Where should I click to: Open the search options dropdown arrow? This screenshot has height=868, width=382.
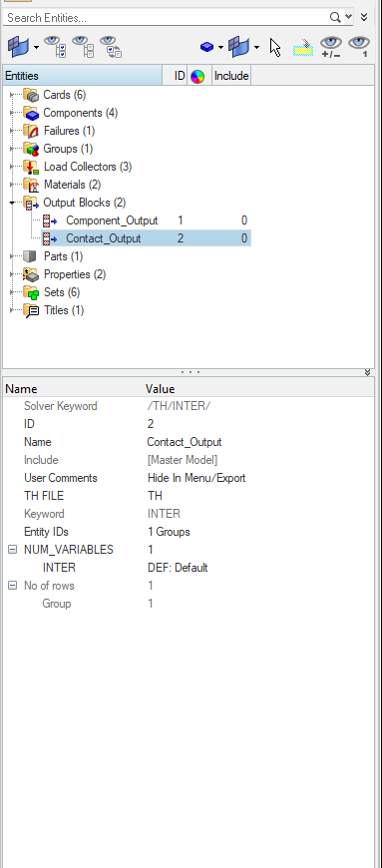pyautogui.click(x=348, y=17)
